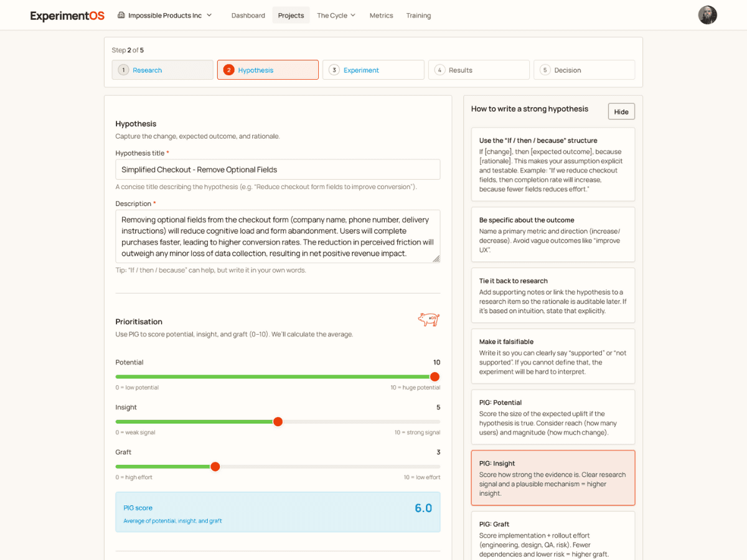Hide the hypothesis writing tips panel
The height and width of the screenshot is (560, 747).
click(x=621, y=111)
